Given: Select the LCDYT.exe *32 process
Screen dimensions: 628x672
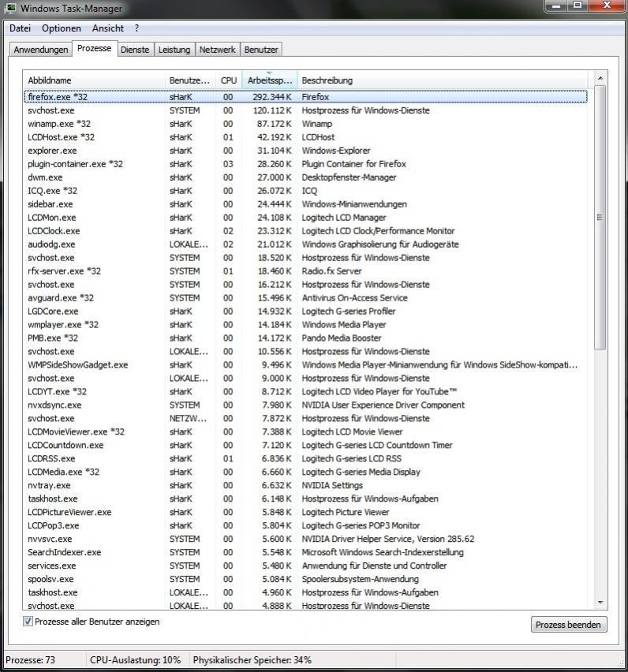Looking at the screenshot, I should pyautogui.click(x=305, y=392).
